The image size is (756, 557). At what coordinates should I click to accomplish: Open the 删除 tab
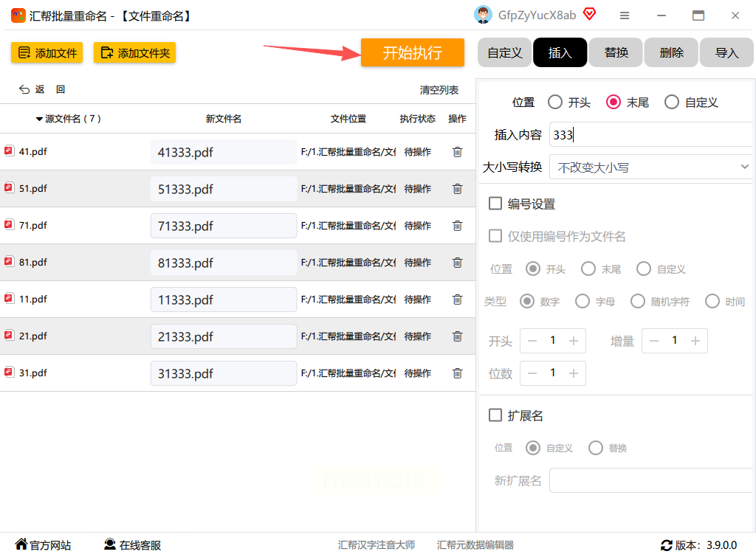(x=671, y=53)
